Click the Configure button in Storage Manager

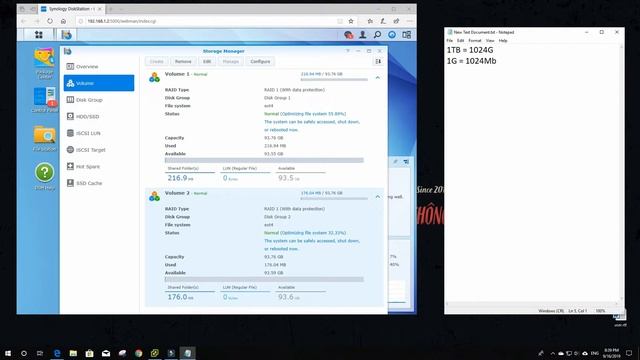[x=260, y=61]
